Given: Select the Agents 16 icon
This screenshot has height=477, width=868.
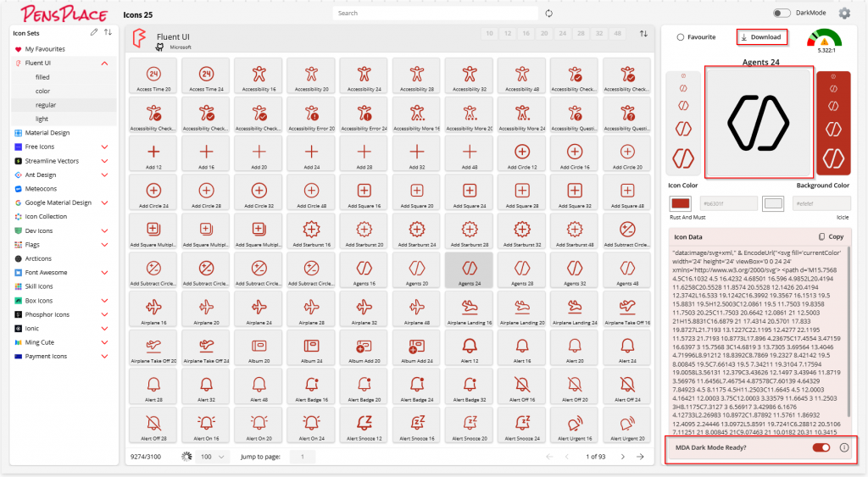Looking at the screenshot, I should tap(364, 270).
